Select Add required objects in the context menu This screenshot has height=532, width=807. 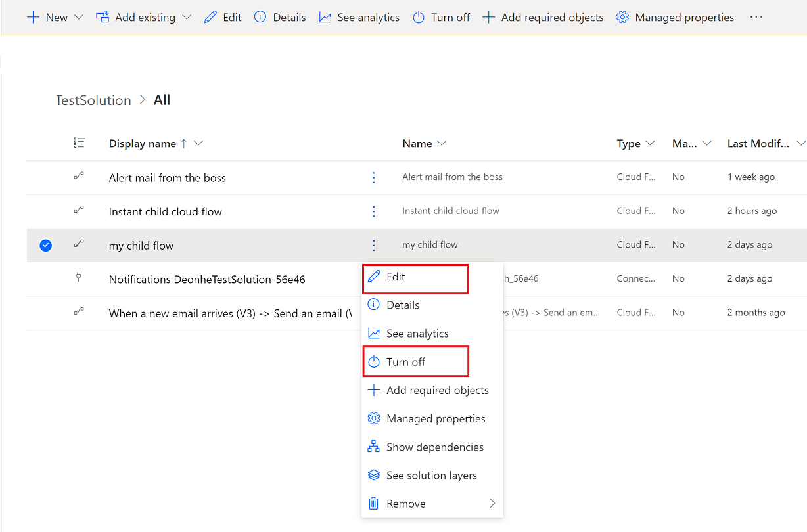437,390
